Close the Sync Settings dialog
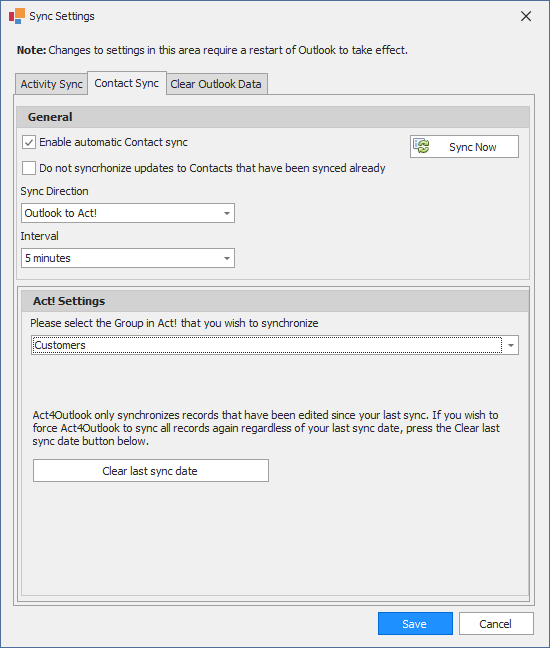The height and width of the screenshot is (648, 550). coord(526,16)
